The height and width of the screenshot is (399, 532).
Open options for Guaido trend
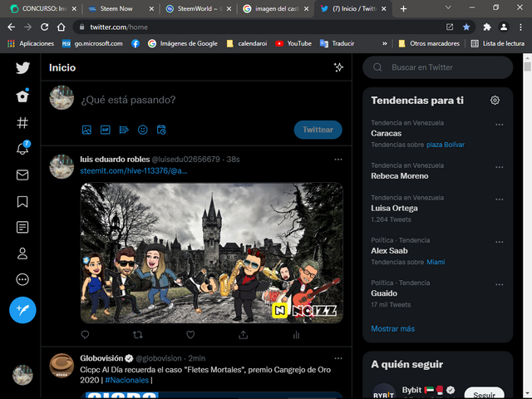point(499,284)
